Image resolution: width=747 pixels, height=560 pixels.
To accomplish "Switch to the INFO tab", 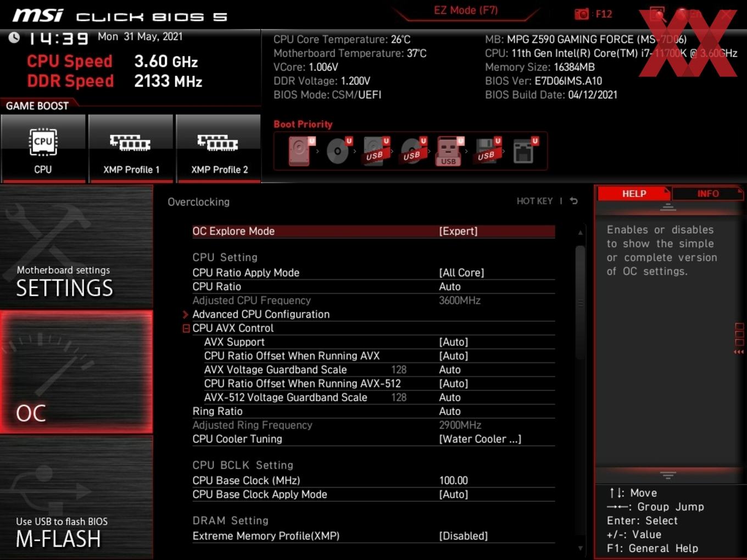I will tap(708, 194).
